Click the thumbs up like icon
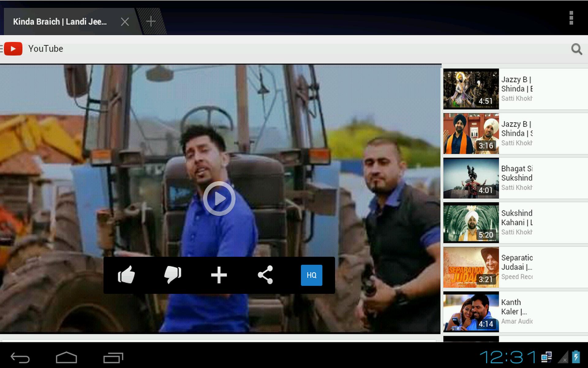 (126, 275)
